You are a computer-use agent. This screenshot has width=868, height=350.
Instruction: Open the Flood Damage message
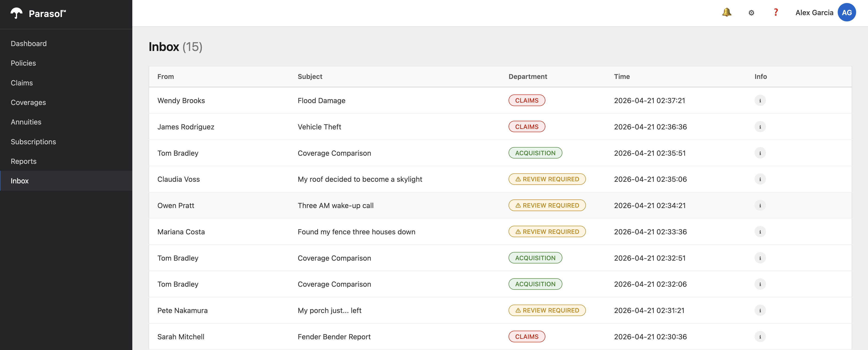click(x=321, y=101)
